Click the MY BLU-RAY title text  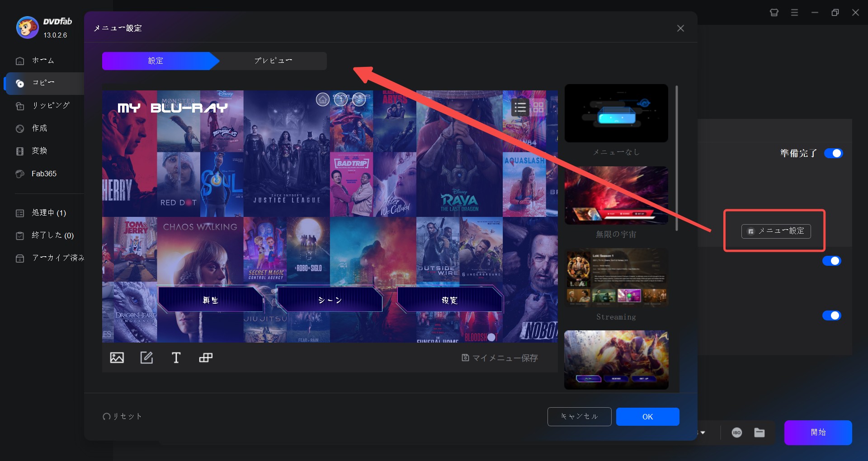173,108
